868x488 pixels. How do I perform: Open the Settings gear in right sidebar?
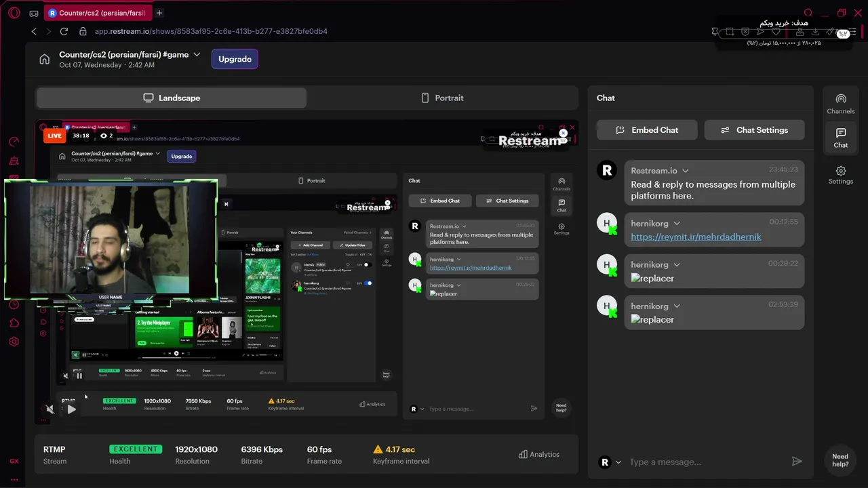pyautogui.click(x=841, y=175)
